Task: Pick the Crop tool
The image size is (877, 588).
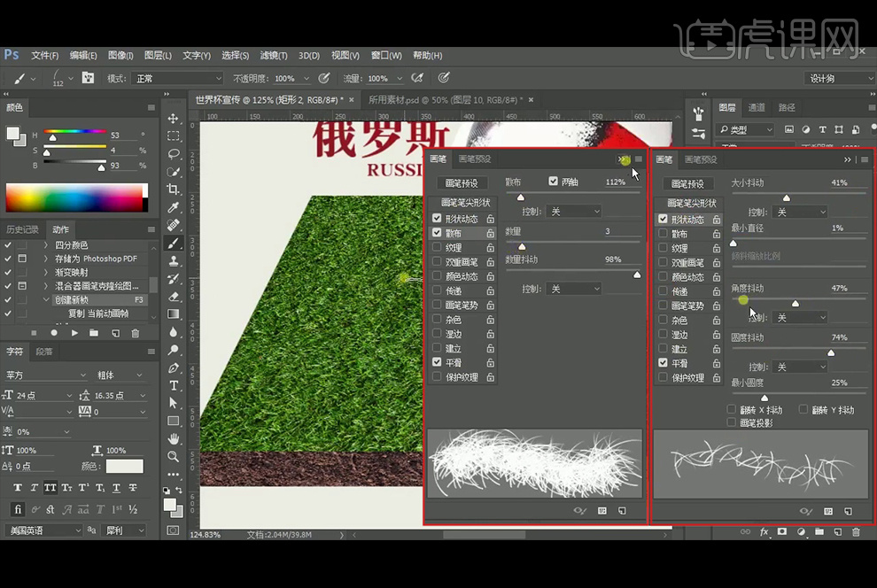Action: point(174,190)
